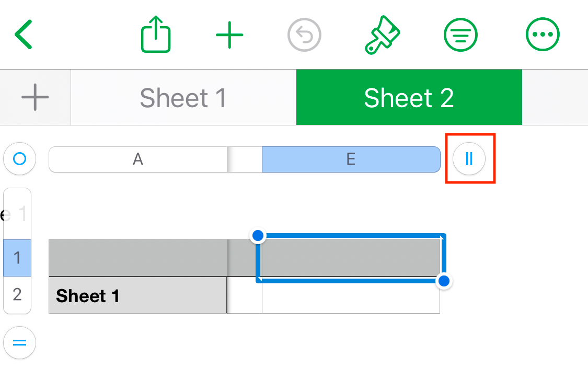Open the More options ellipsis icon
This screenshot has height=391, width=588.
point(543,34)
